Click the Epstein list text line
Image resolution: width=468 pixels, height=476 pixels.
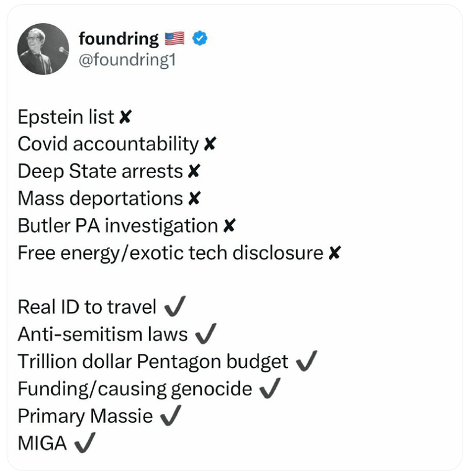(x=66, y=117)
